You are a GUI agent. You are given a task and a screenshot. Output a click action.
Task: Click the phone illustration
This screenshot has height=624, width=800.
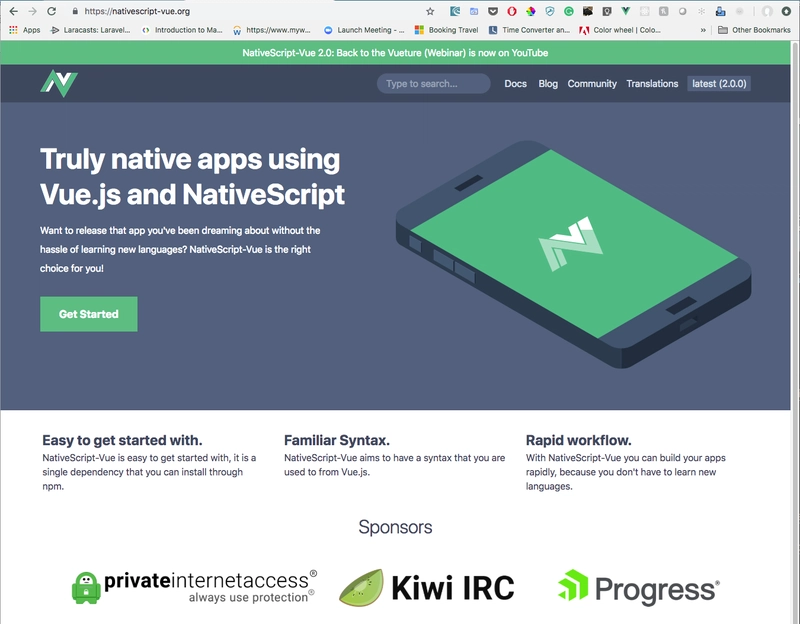click(x=573, y=254)
